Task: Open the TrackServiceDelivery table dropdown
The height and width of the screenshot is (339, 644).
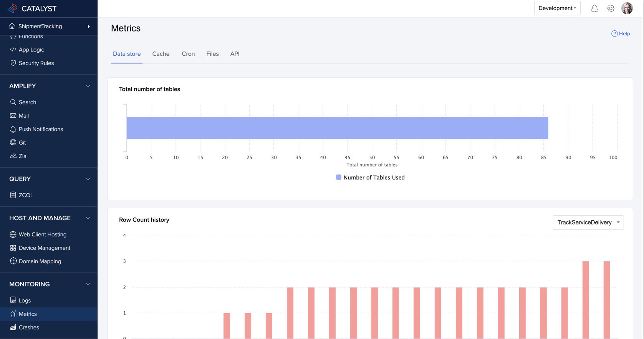Action: 588,223
